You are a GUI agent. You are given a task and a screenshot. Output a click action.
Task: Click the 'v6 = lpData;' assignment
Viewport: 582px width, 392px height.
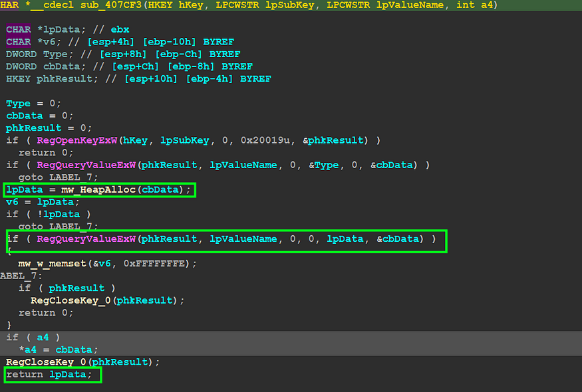pyautogui.click(x=43, y=202)
